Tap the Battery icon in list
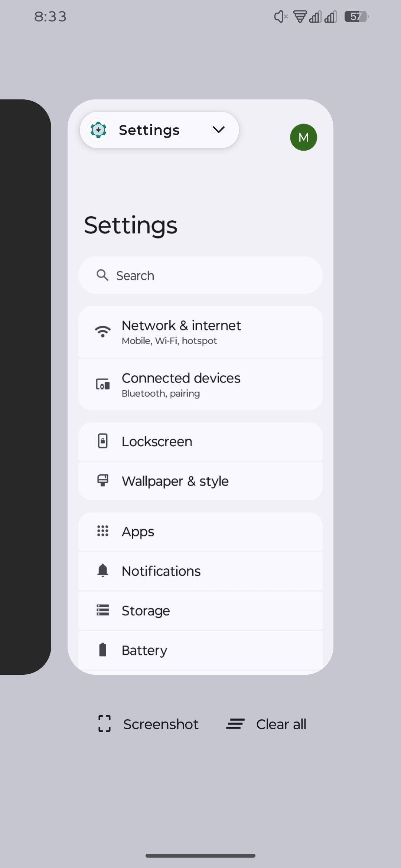The image size is (401, 868). 103,650
